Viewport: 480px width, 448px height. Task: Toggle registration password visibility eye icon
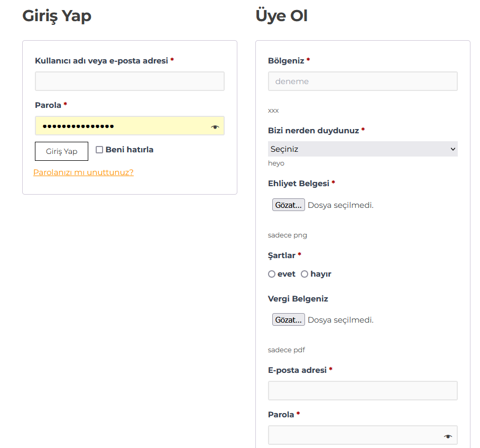pos(448,436)
